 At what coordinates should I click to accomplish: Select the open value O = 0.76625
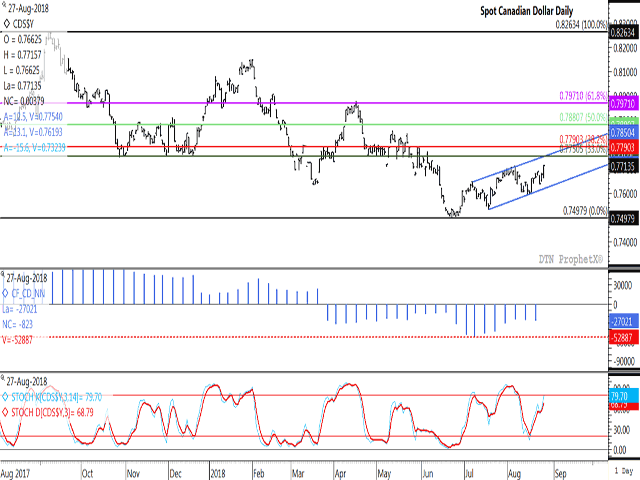(23, 40)
